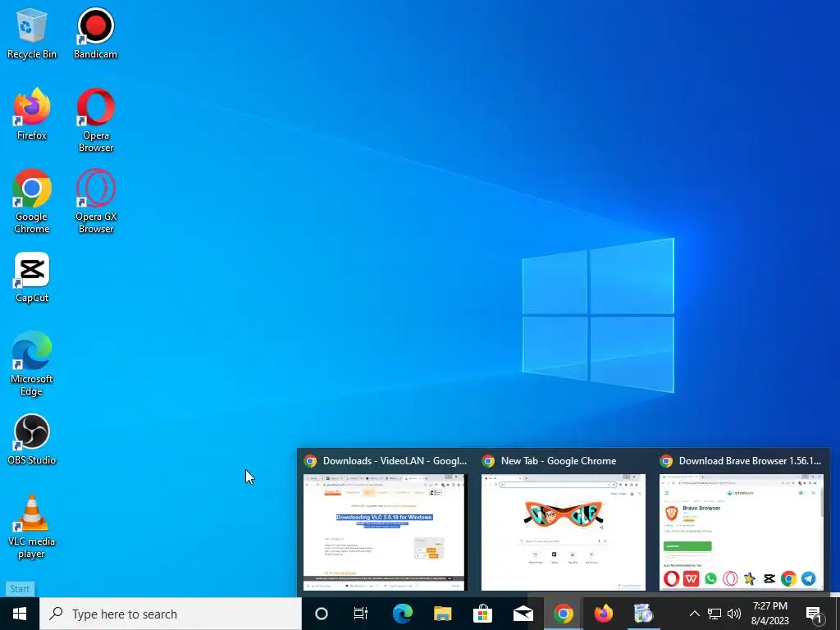Click the installer disc icon on taskbar
840x630 pixels.
click(x=643, y=614)
